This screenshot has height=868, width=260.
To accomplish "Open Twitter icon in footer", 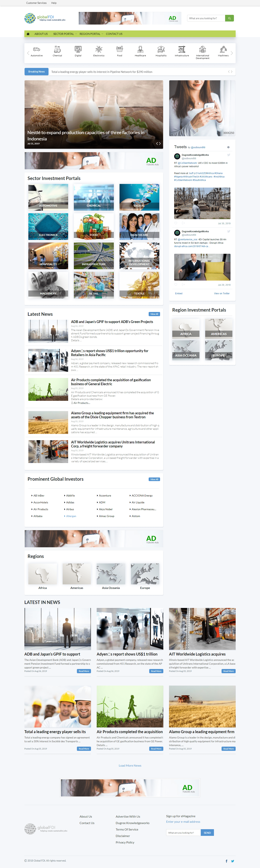I will point(232,861).
